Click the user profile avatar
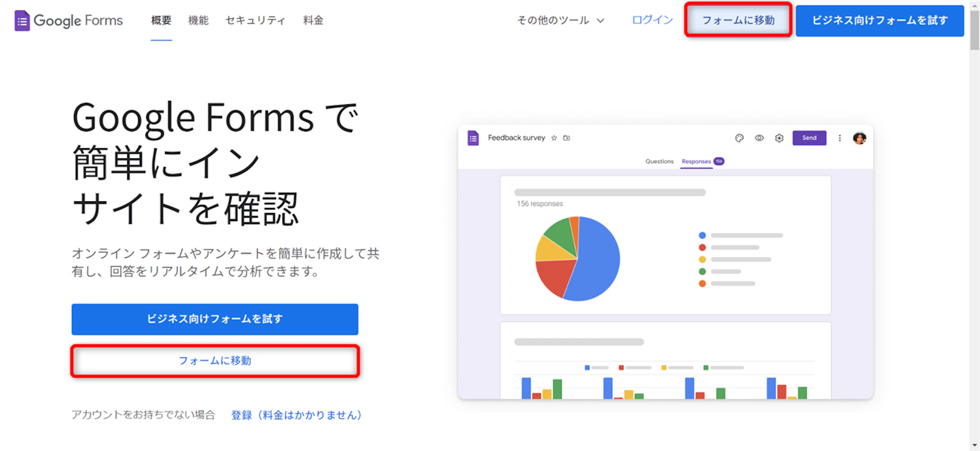 pos(859,138)
